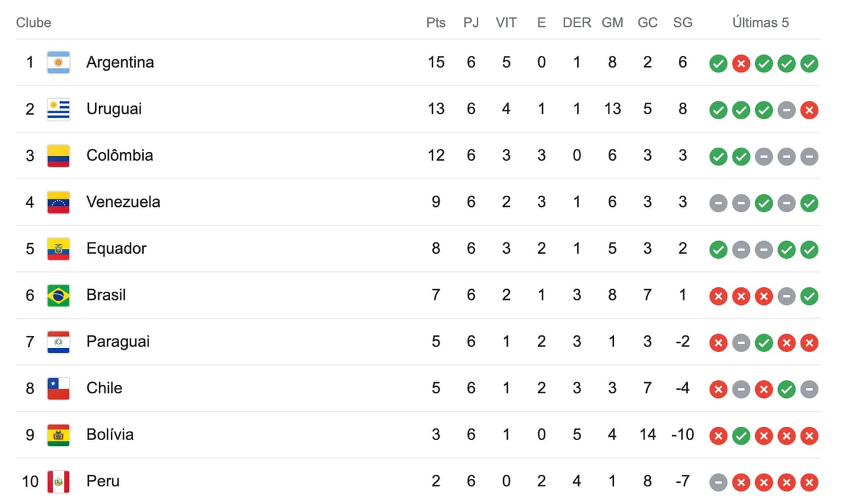Click Peru's first grey draw icon
This screenshot has width=852, height=504.
(x=718, y=483)
